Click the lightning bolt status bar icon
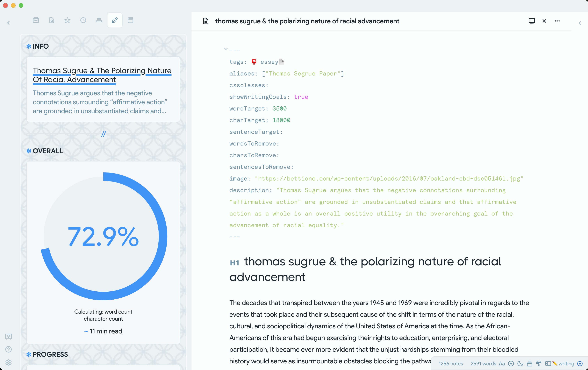The image size is (588, 370). click(x=511, y=363)
